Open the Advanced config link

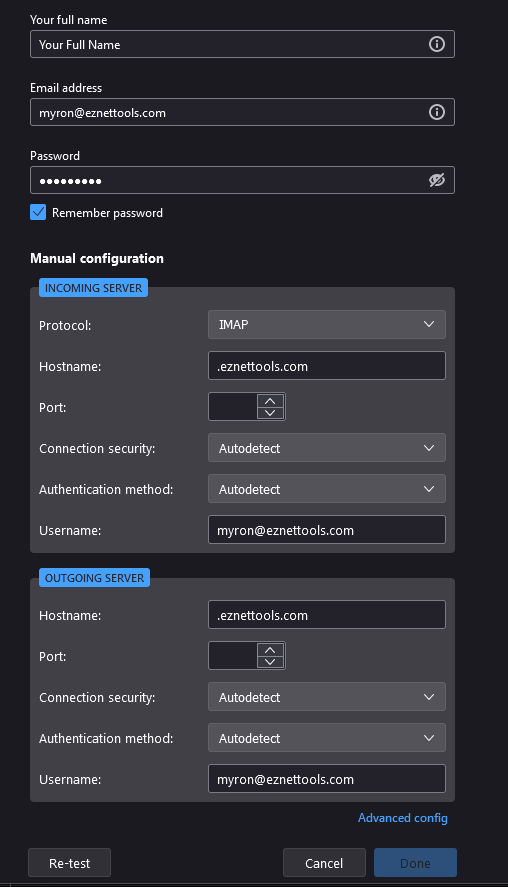403,818
